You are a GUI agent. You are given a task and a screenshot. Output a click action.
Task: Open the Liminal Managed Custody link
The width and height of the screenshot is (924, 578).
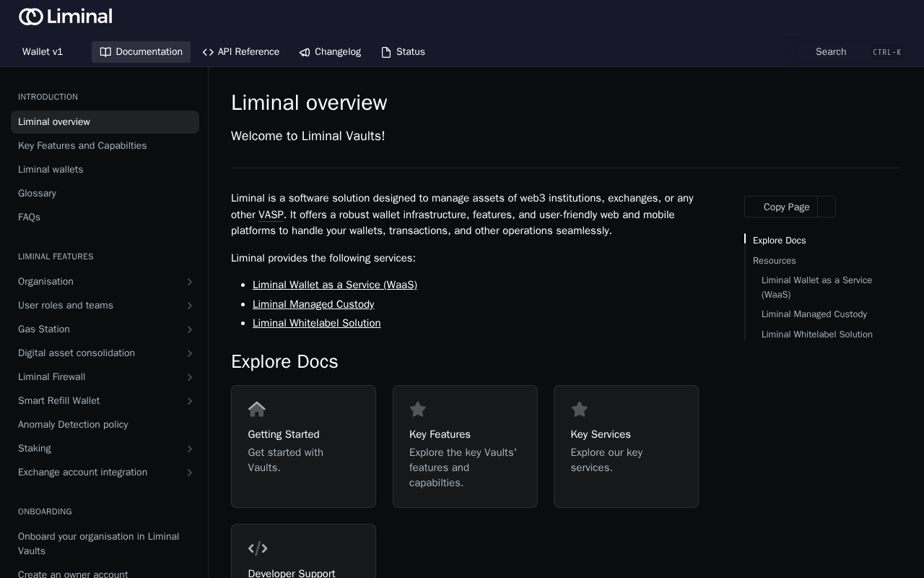coord(313,304)
